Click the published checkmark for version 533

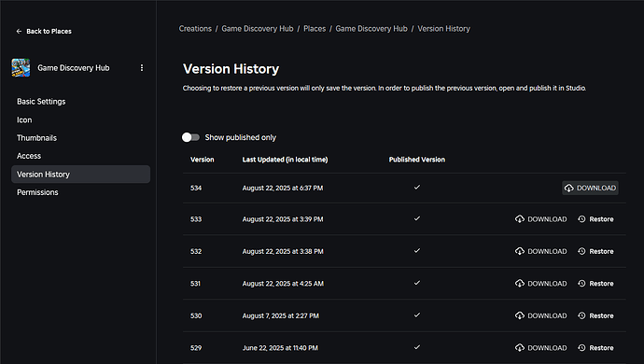pos(417,218)
